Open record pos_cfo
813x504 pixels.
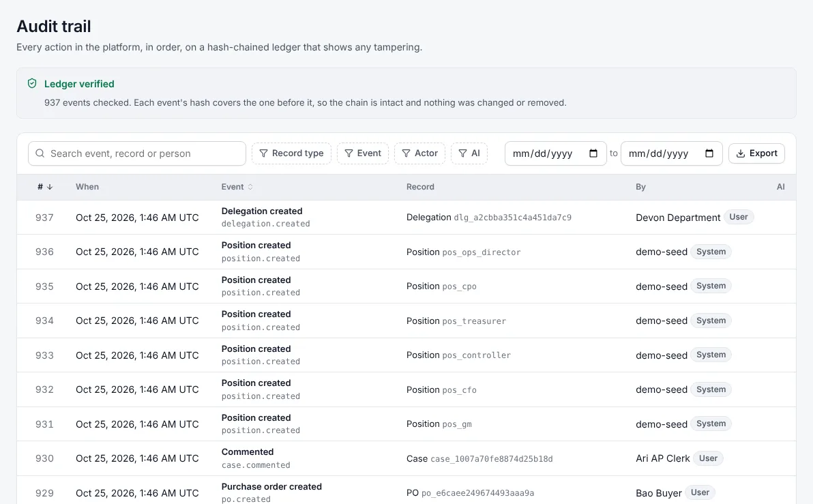459,390
